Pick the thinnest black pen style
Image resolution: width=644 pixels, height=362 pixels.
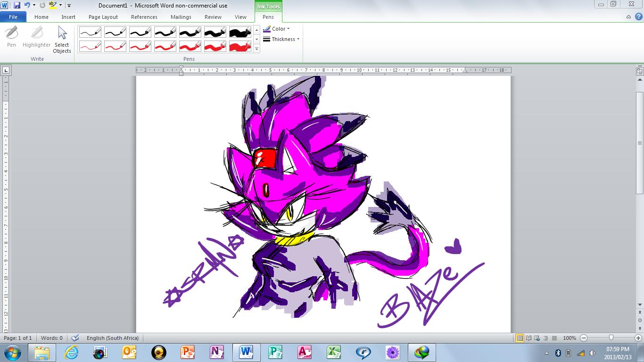(90, 33)
